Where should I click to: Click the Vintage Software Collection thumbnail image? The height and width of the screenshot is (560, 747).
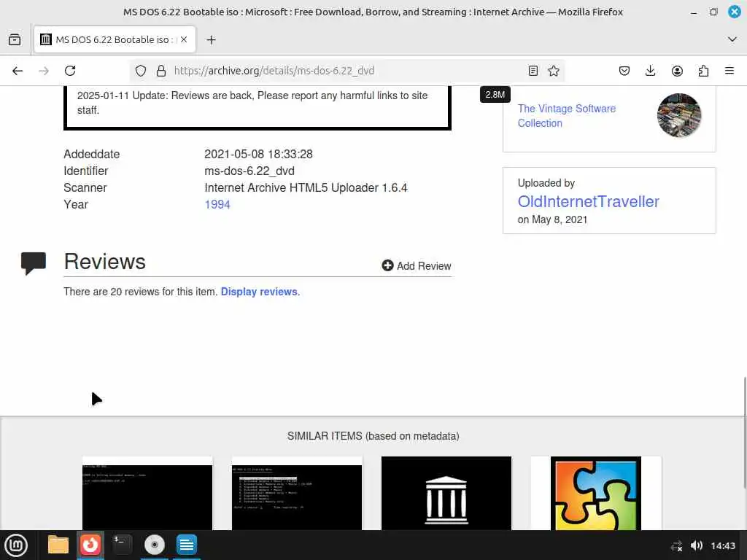(679, 115)
